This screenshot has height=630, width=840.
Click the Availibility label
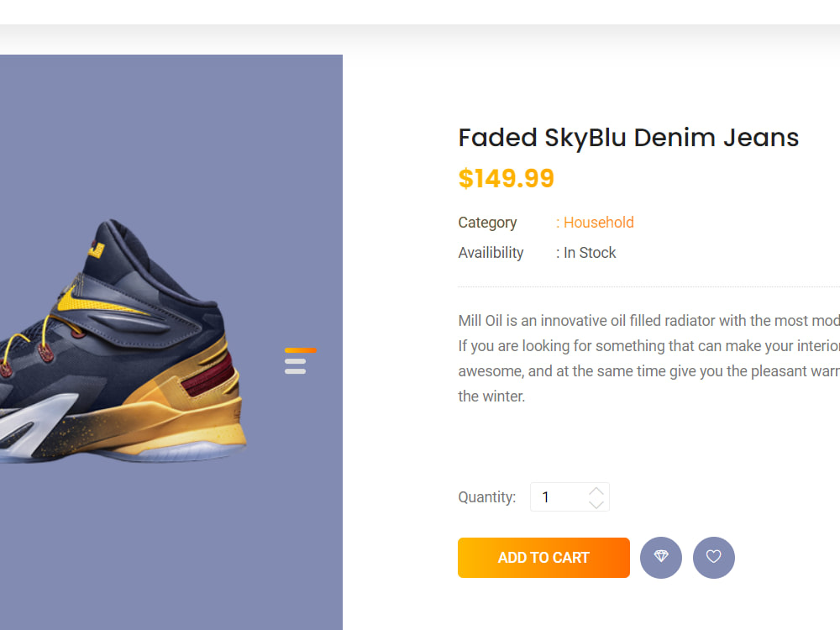(x=491, y=253)
